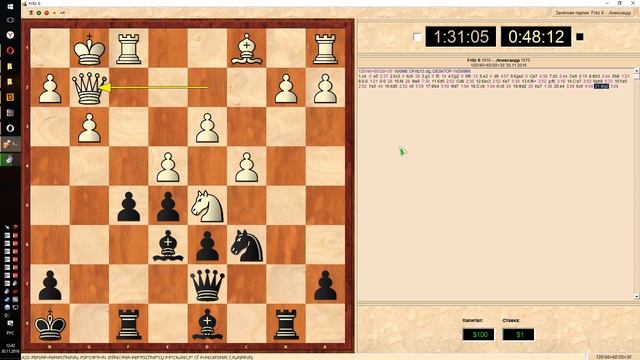Image resolution: width=640 pixels, height=360 pixels.
Task: Open the red Opera browser taskbar icon
Action: tap(10, 51)
